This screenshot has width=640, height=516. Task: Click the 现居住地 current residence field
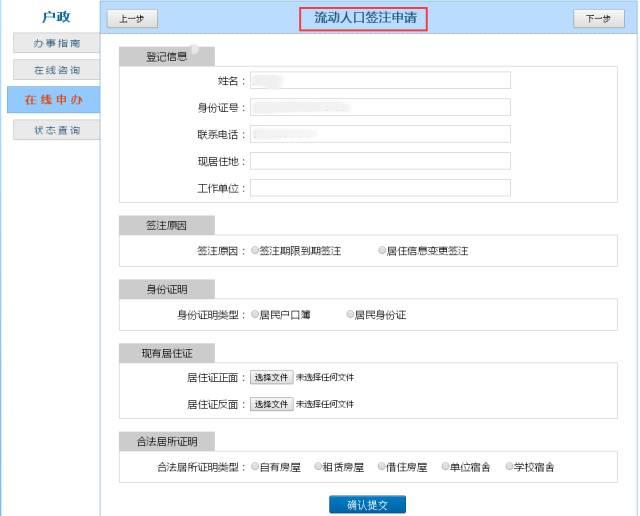pyautogui.click(x=380, y=161)
